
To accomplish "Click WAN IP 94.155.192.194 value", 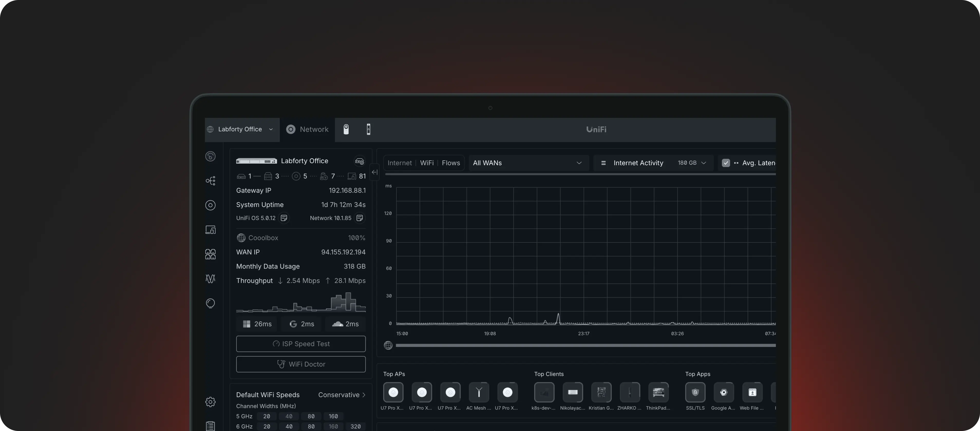I will (x=343, y=252).
